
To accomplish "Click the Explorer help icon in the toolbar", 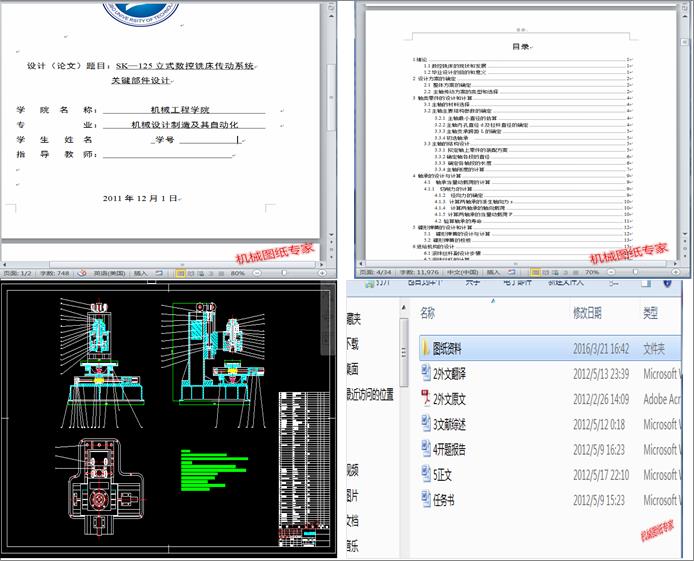I will point(667,283).
